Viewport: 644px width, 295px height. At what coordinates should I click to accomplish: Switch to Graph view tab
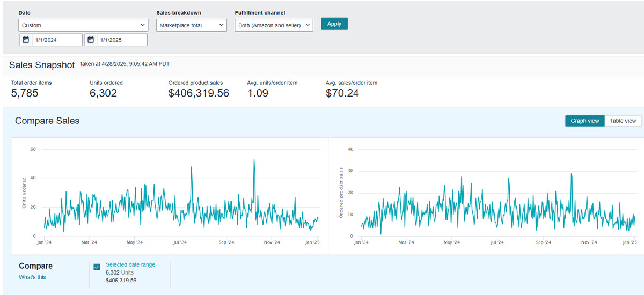point(585,121)
